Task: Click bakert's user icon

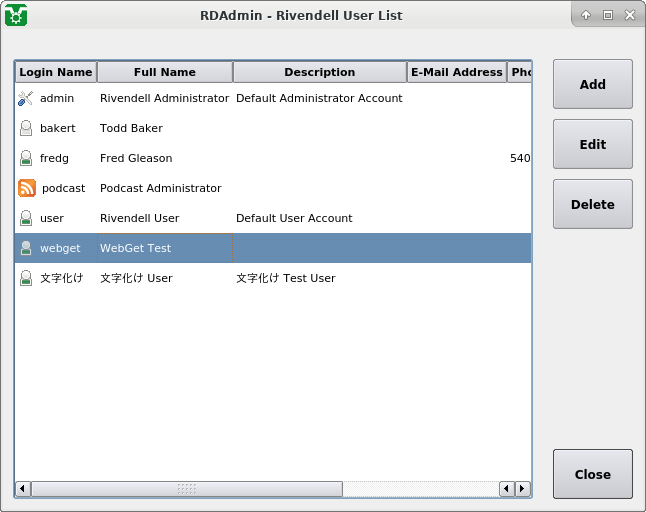Action: pos(26,128)
